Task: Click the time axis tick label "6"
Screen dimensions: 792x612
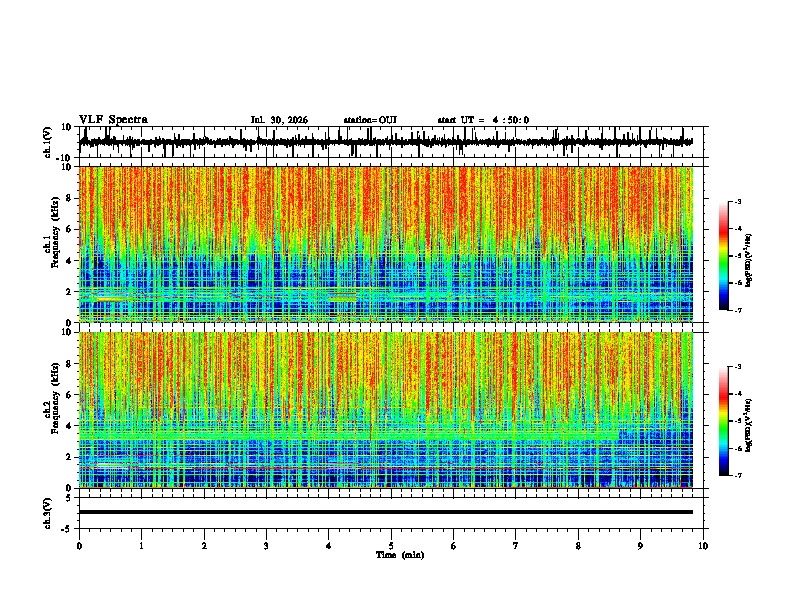Action: [x=454, y=546]
